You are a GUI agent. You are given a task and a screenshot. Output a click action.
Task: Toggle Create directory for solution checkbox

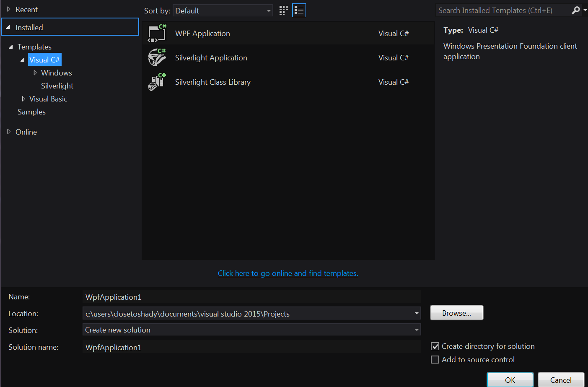pyautogui.click(x=435, y=346)
